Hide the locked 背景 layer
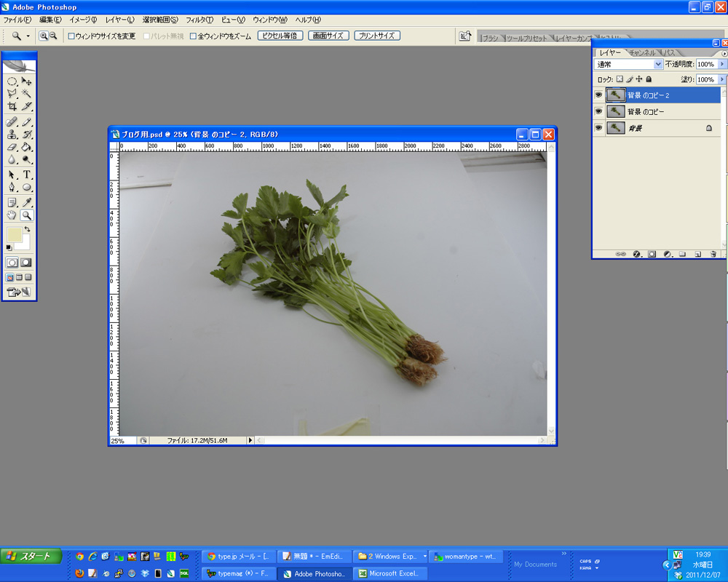Screen dimensions: 728x582 598,127
